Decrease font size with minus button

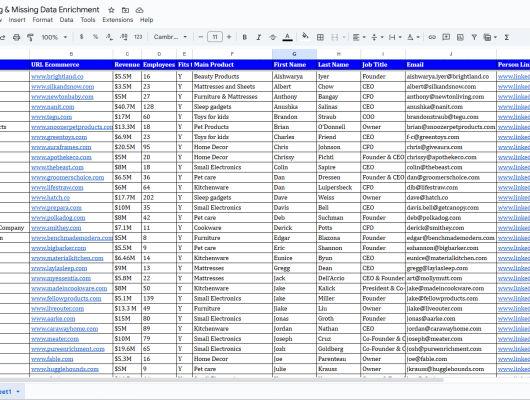point(201,37)
